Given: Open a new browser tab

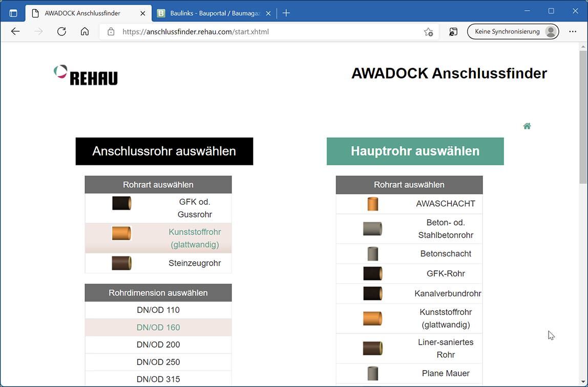Looking at the screenshot, I should [286, 13].
